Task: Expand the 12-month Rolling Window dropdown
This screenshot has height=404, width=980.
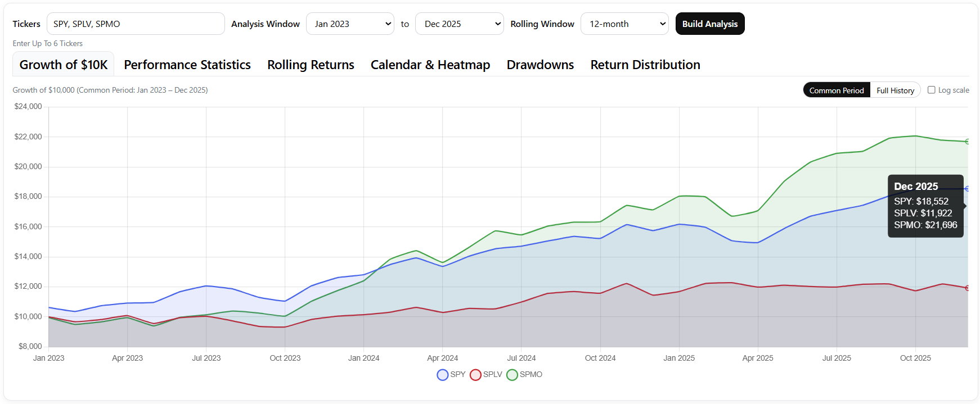Action: [x=624, y=24]
